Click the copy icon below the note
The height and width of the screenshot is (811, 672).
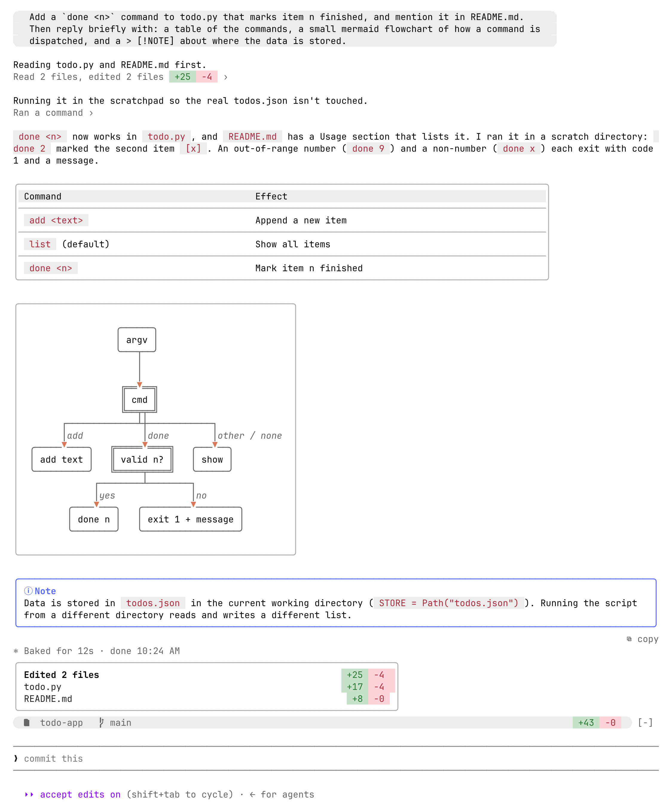tap(629, 639)
